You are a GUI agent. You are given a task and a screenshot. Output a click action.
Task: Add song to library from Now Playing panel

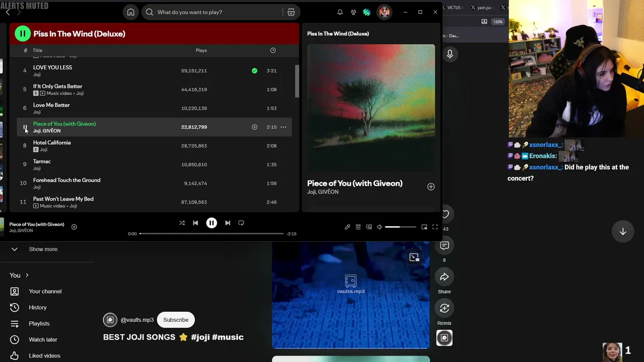coord(431,187)
